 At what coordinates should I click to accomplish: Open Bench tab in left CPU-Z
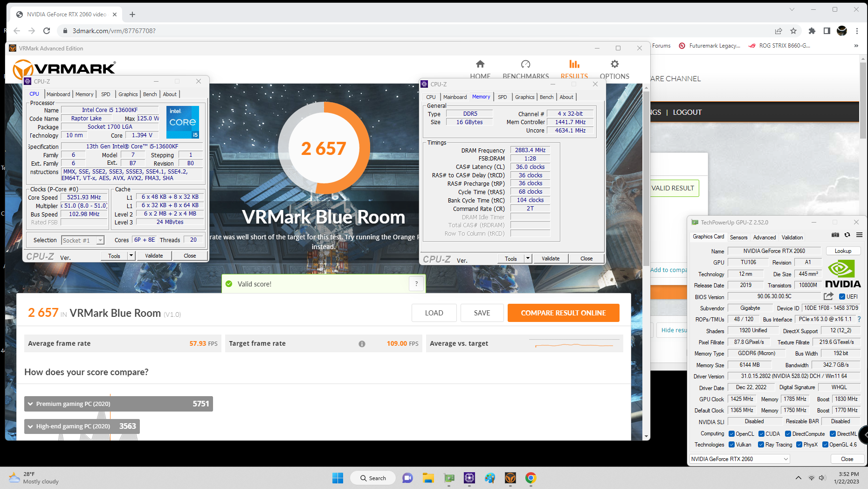pyautogui.click(x=150, y=94)
